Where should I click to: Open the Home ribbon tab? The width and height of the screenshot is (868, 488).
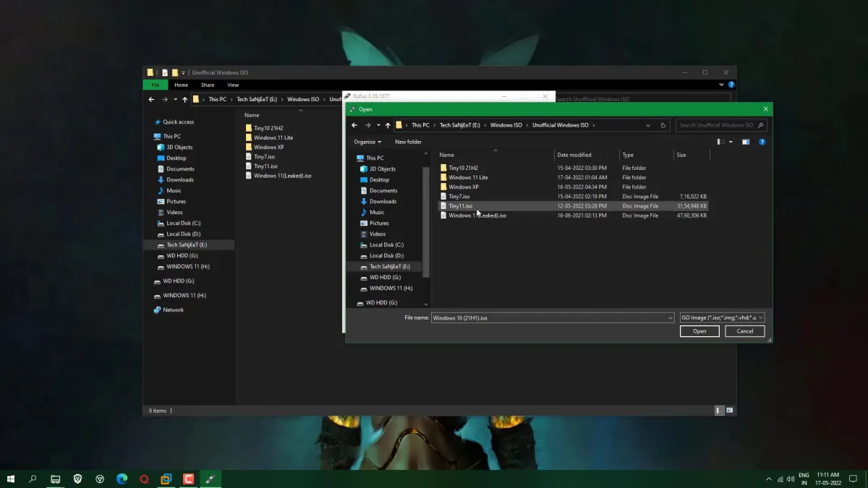[181, 85]
